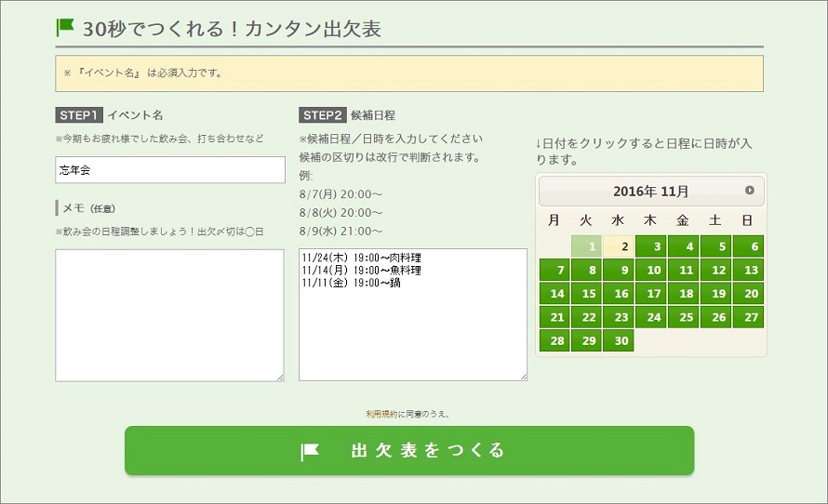The height and width of the screenshot is (504, 828).
Task: Pick date 16 on the calendar
Action: pos(619,294)
